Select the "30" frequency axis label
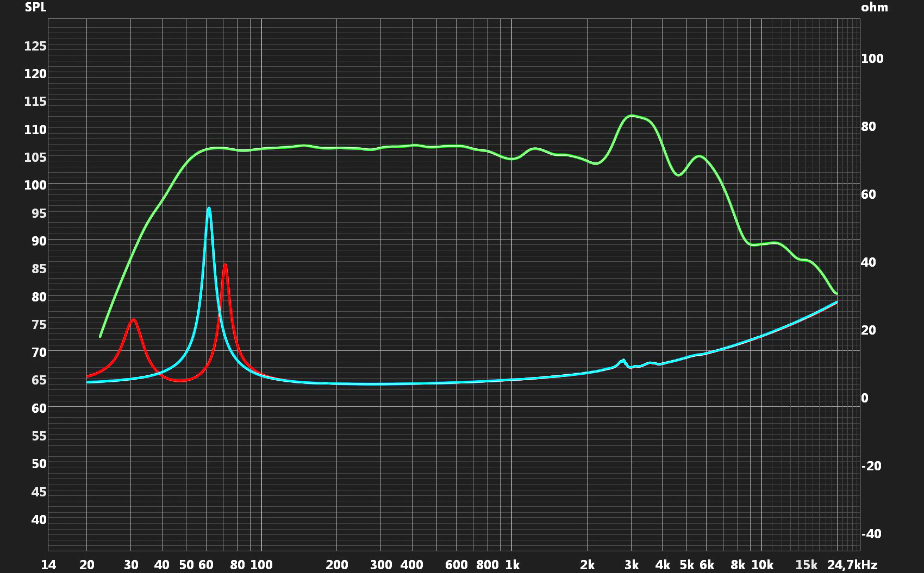The image size is (924, 573). pyautogui.click(x=131, y=565)
